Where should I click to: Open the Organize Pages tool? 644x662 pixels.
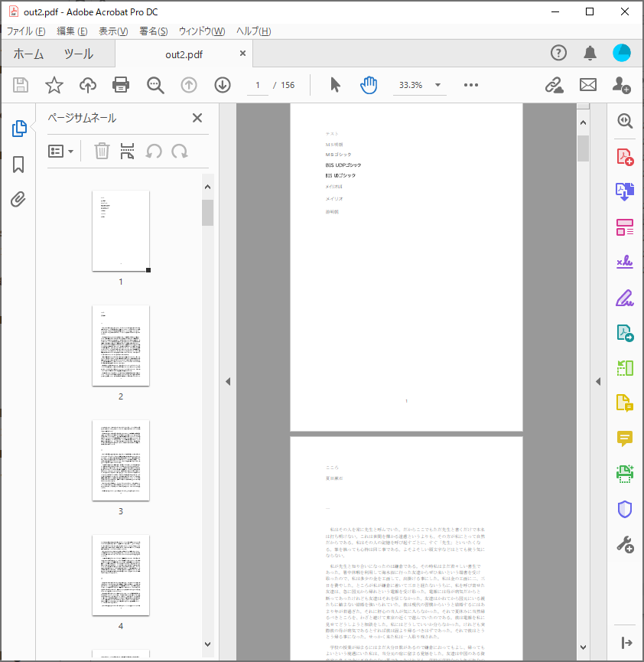(625, 227)
